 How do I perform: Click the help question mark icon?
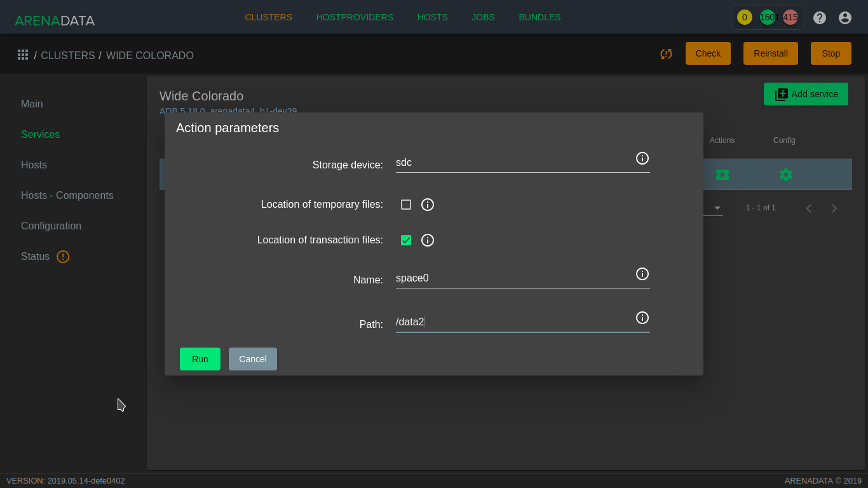click(x=820, y=18)
